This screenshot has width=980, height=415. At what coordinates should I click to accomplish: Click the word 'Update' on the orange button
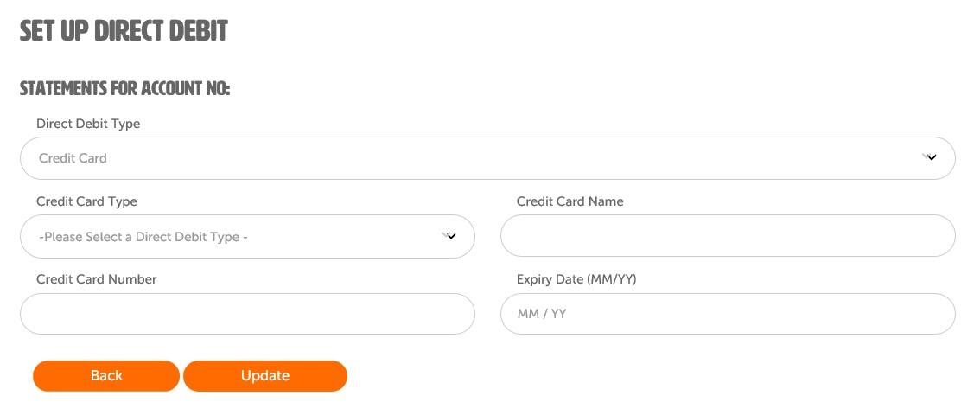tap(265, 375)
